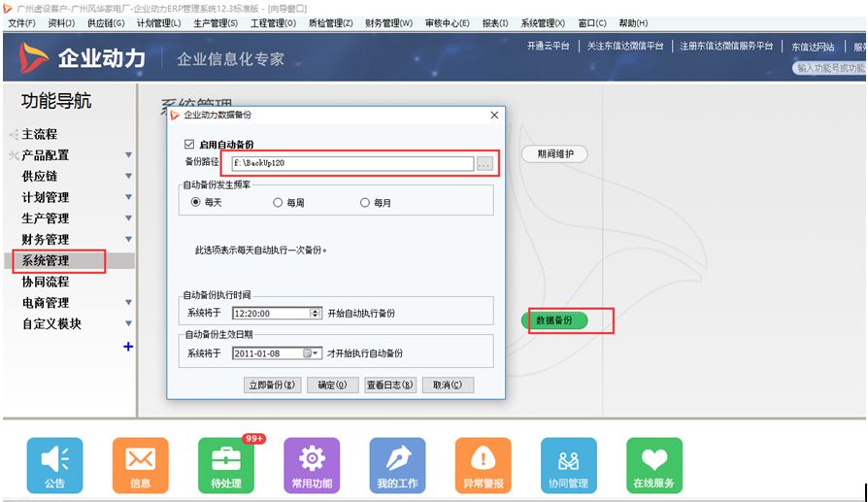Screen dimensions: 868x502
Task: Expand the 计划管理 navigation arrow
Action: tap(128, 197)
